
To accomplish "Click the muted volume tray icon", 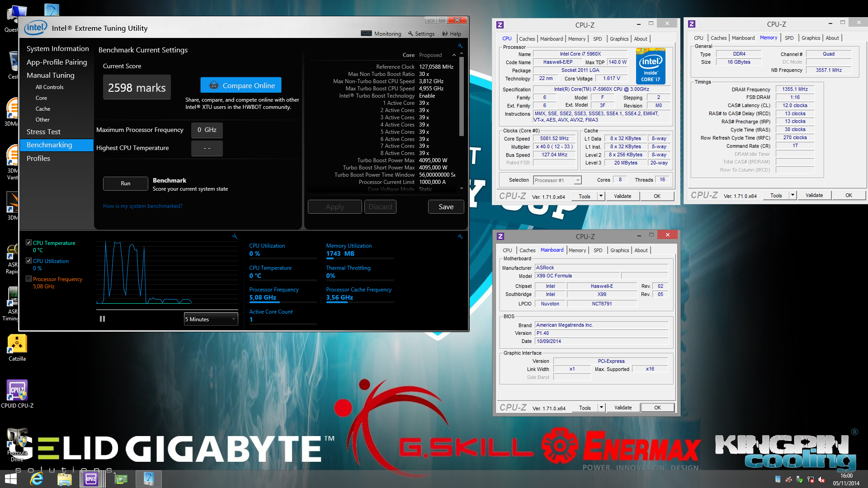I will coord(821,480).
